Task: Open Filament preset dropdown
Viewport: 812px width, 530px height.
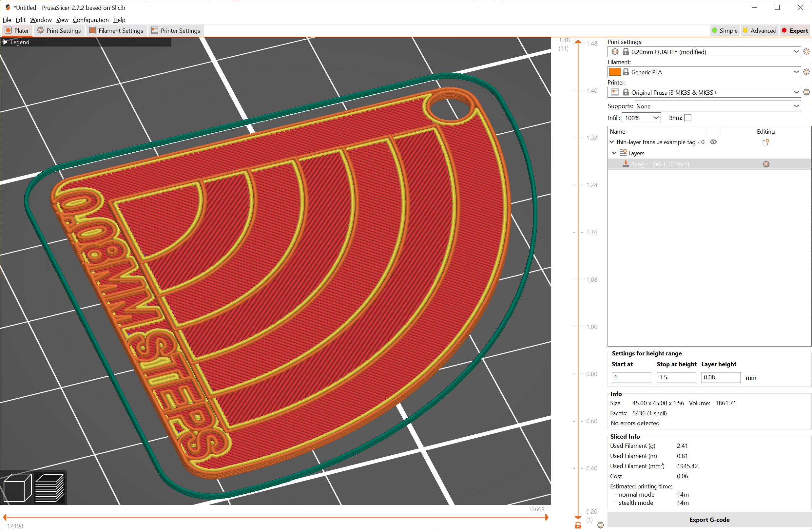Action: coord(796,72)
